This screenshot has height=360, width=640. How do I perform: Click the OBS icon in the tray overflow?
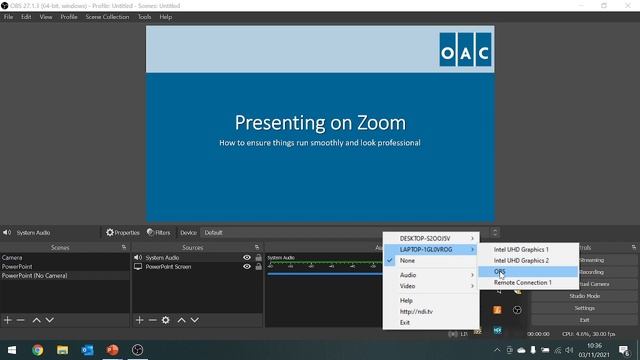click(x=517, y=310)
